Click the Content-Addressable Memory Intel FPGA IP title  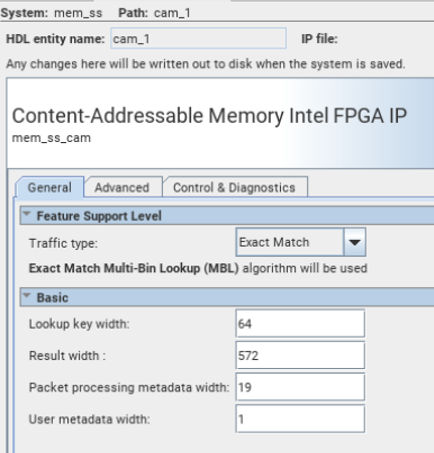[x=209, y=116]
